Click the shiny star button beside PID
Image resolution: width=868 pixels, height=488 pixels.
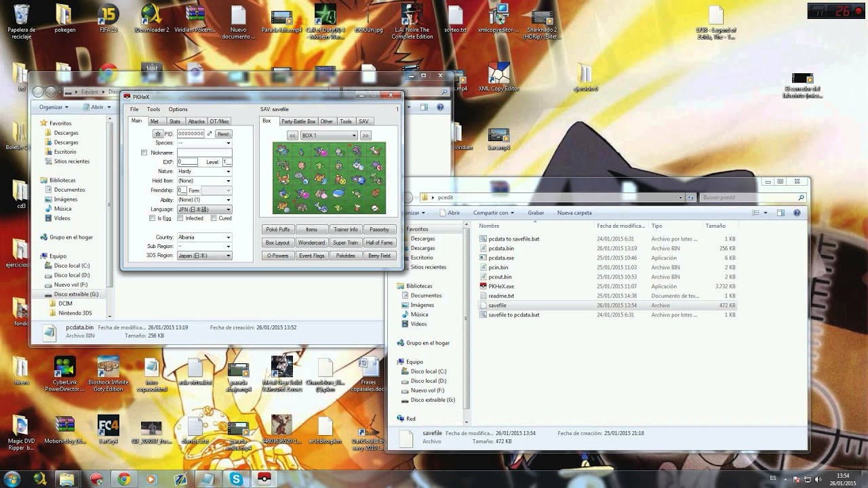click(158, 134)
